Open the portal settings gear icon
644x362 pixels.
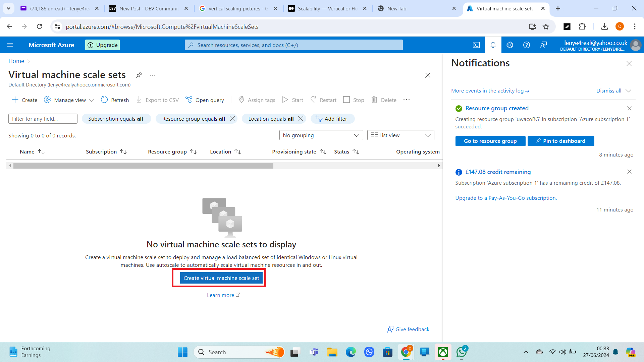point(509,45)
